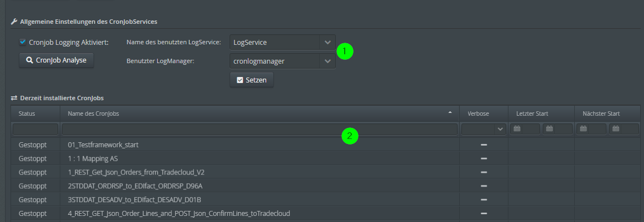The image size is (644, 222).
Task: Toggle verbose indicator for 2STDDAT_ORDRSP_to_EDIfact_ORDRSP_D96A
Action: coord(484,186)
